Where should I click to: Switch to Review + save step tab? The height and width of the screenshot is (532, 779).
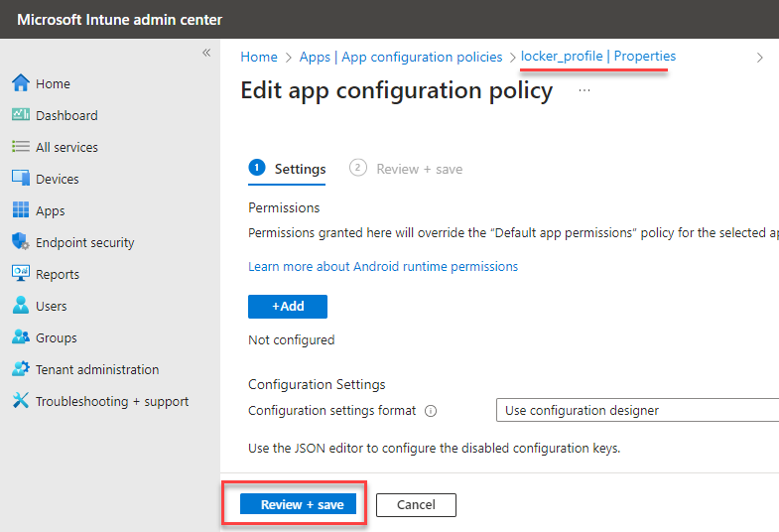[x=406, y=169]
